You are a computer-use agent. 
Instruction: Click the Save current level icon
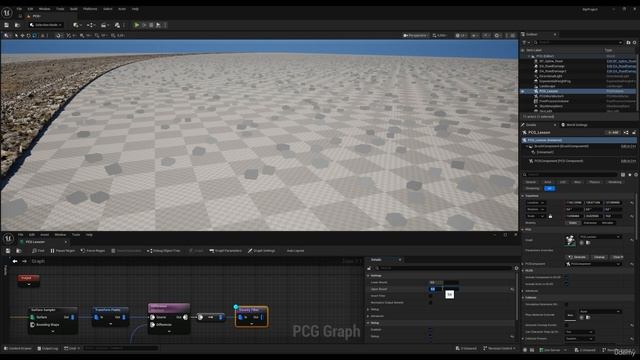[x=7, y=25]
